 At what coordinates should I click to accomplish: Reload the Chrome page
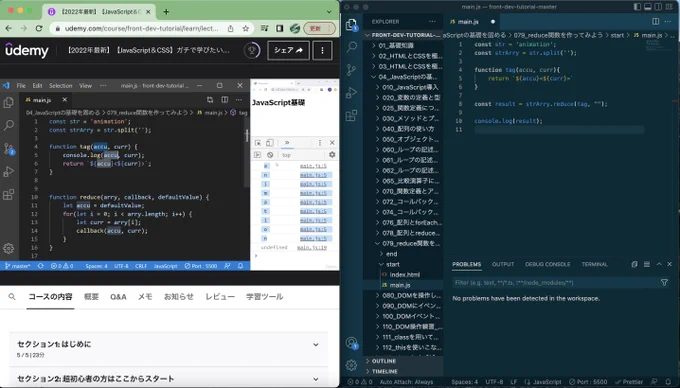pos(39,28)
